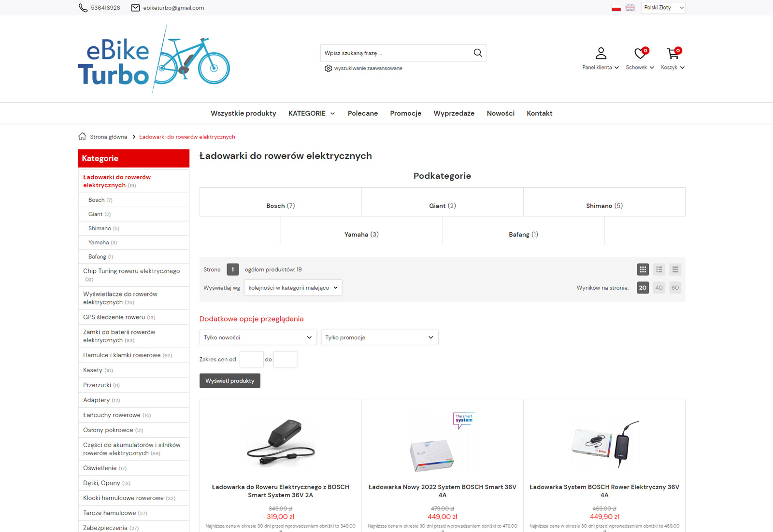Switch language with the Polish flag

point(616,8)
